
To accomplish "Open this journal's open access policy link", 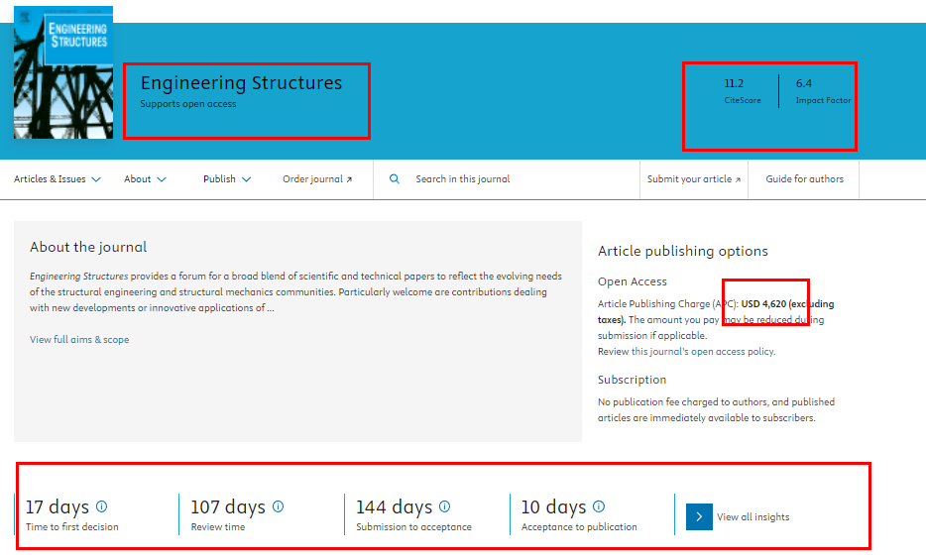I will (x=703, y=351).
